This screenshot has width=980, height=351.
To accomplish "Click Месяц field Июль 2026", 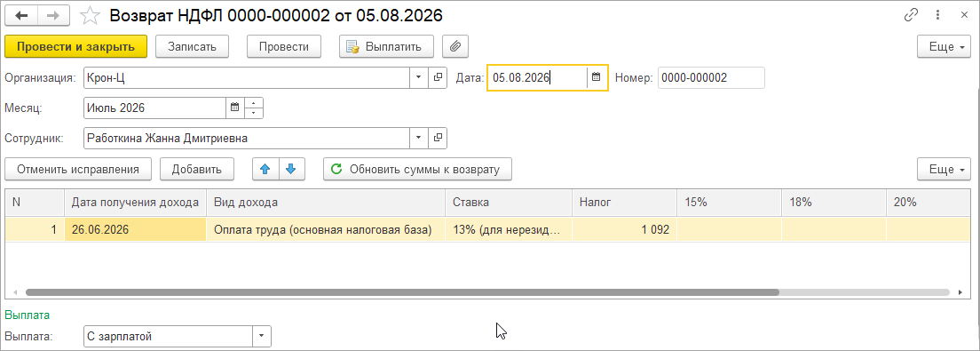I will point(154,108).
